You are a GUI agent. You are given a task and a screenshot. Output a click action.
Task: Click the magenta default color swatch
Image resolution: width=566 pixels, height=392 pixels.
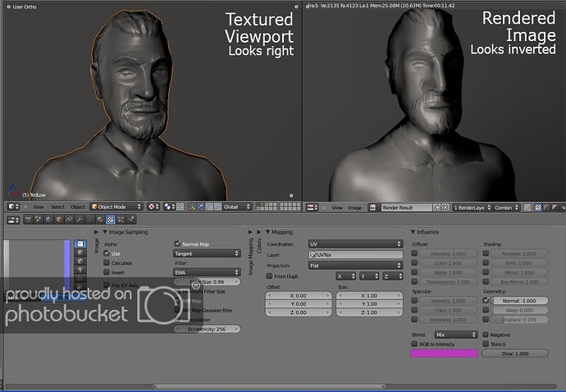click(444, 353)
